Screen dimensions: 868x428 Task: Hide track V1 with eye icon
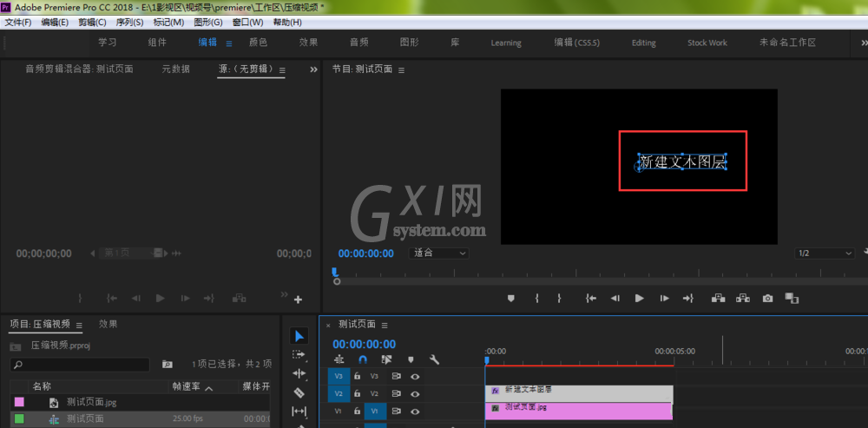click(415, 412)
